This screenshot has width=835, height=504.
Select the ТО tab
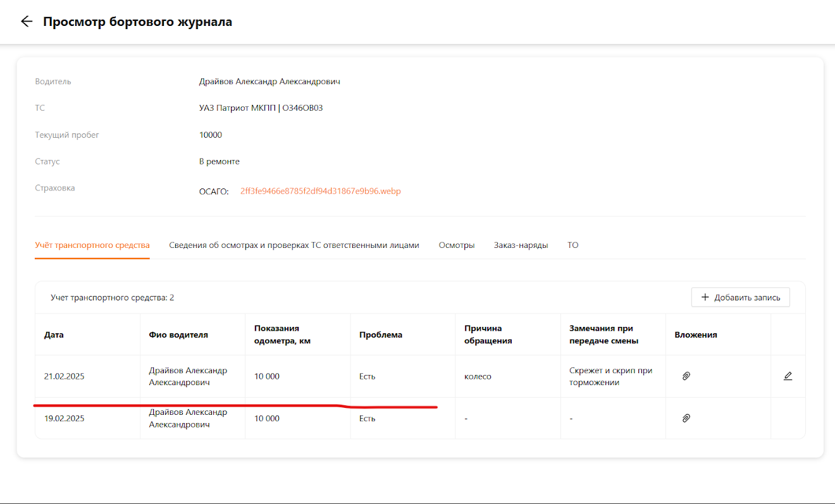click(573, 245)
